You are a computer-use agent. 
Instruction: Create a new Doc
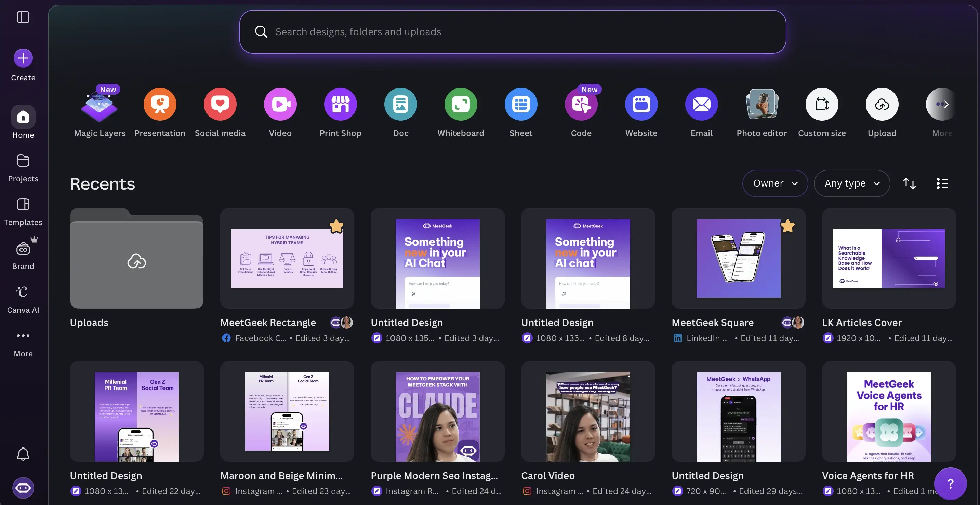tap(401, 112)
